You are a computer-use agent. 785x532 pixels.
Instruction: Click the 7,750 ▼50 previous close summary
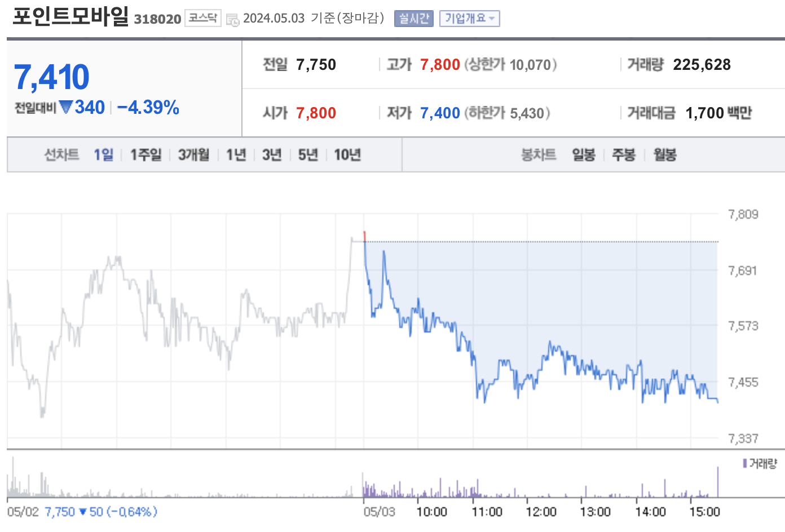tap(100, 512)
